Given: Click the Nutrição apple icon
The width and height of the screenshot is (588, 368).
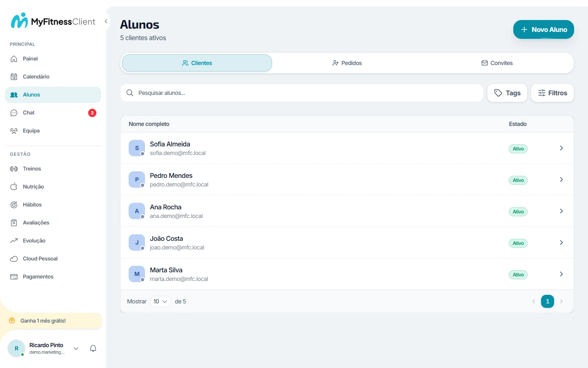Looking at the screenshot, I should click(x=14, y=187).
